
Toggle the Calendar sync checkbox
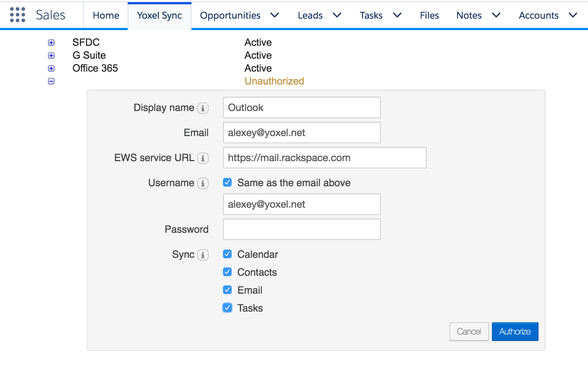click(227, 254)
